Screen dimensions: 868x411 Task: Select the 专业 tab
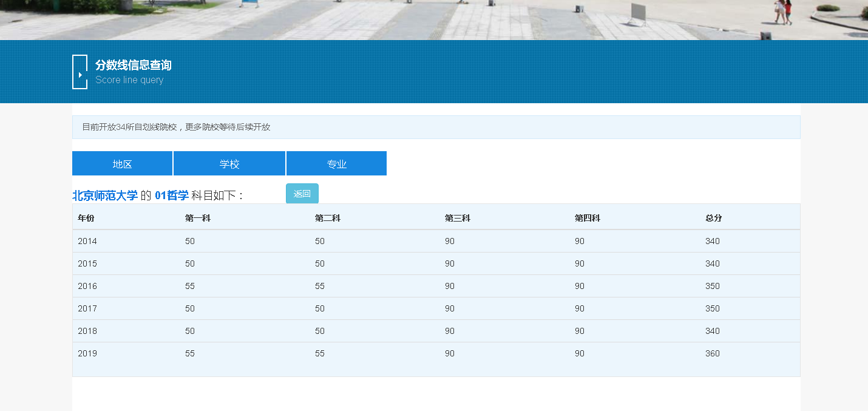click(336, 164)
